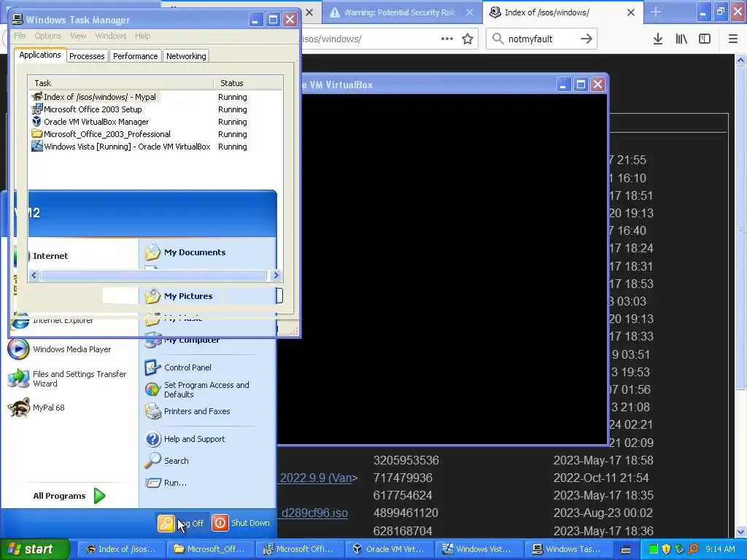Close the Index of /isos/windows/ tab

point(631,12)
